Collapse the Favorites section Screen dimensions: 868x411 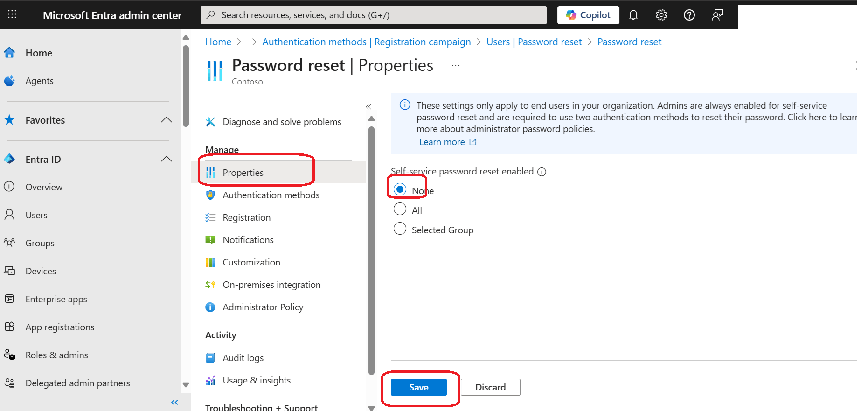[x=167, y=119]
